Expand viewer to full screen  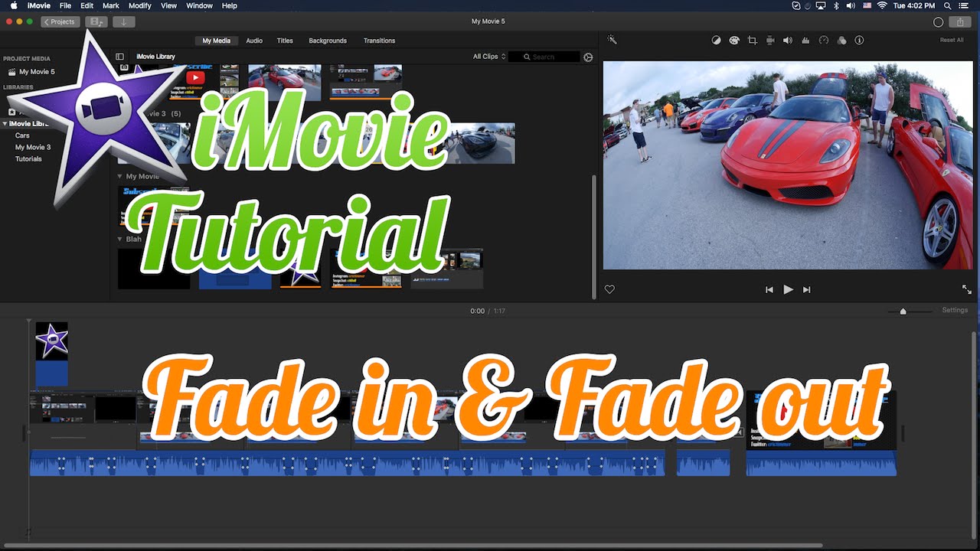click(x=967, y=289)
